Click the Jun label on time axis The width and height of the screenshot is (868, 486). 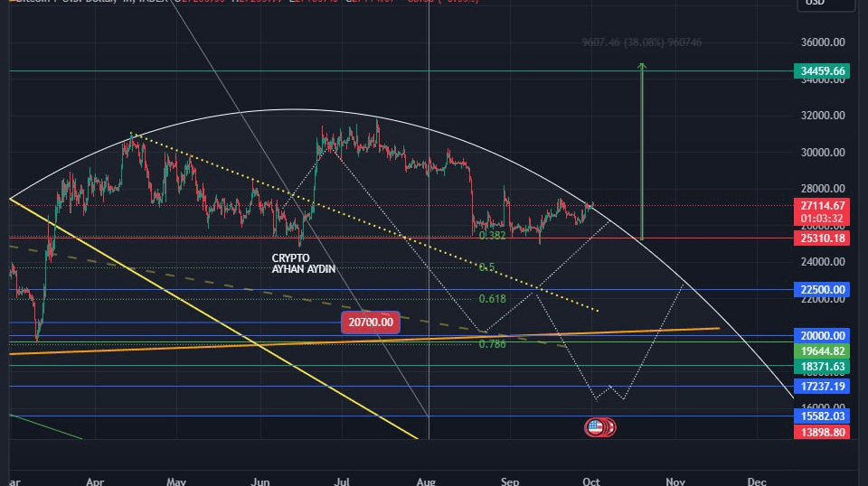260,481
